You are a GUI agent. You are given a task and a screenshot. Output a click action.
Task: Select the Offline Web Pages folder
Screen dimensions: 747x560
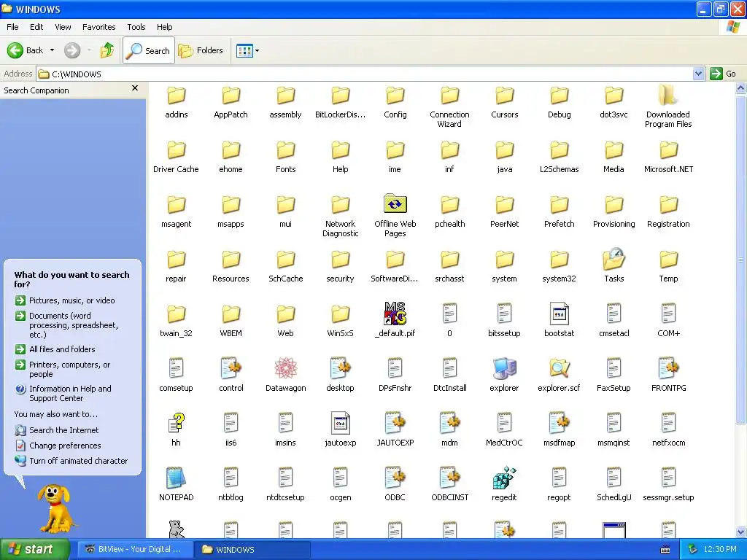pyautogui.click(x=395, y=204)
